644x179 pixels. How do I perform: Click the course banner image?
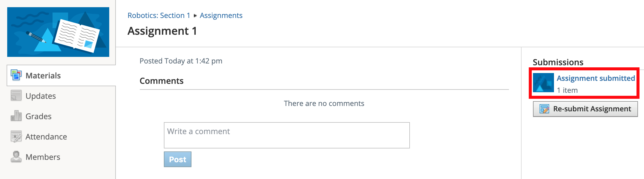click(58, 32)
